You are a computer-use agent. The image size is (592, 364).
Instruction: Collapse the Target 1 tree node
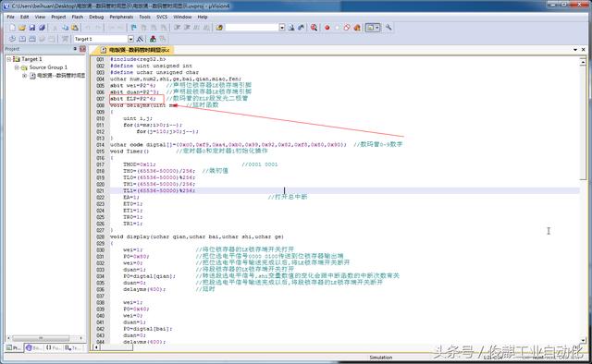(x=8, y=59)
